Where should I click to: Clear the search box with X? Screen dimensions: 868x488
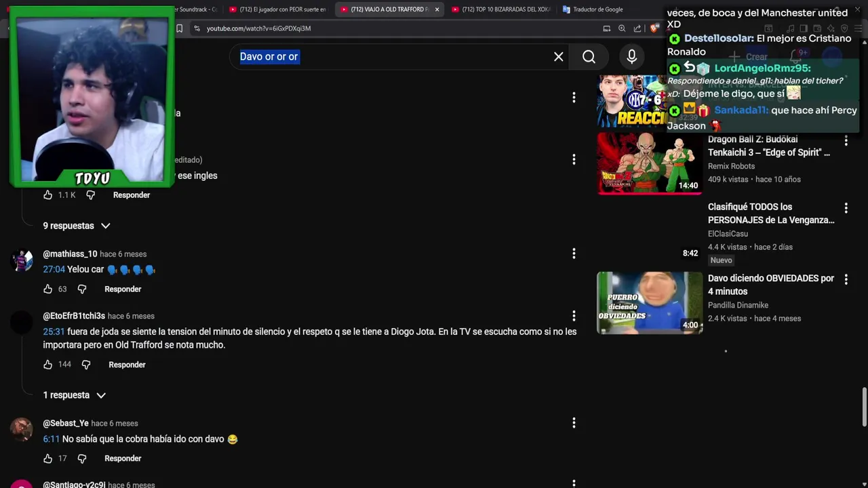tap(558, 57)
